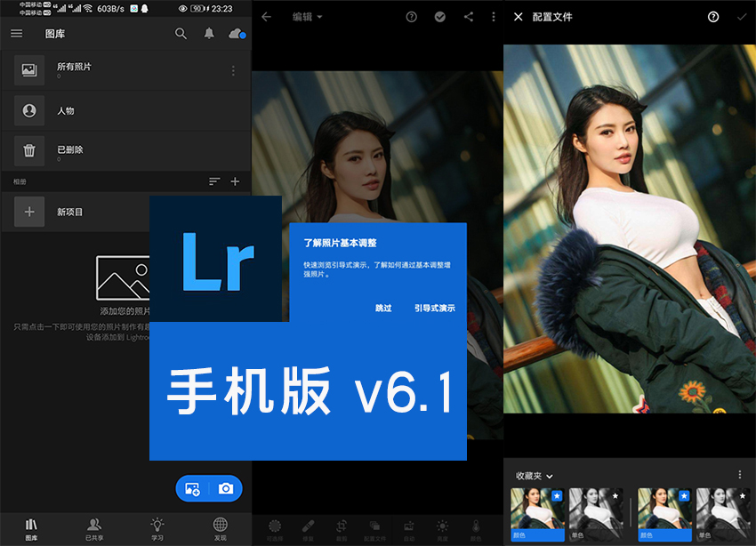Share the photo from the edit screen
The width and height of the screenshot is (756, 546).
(x=469, y=17)
